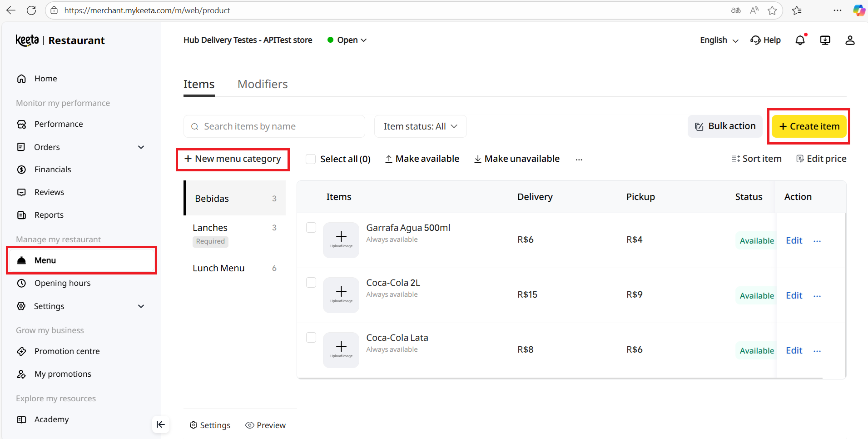Click the user account profile icon
The height and width of the screenshot is (439, 868).
point(850,40)
